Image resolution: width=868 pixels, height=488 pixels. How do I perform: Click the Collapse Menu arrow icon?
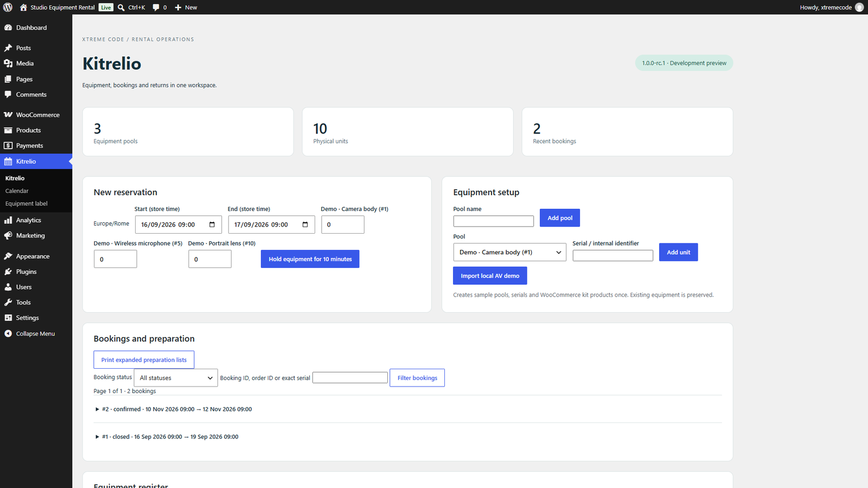click(x=8, y=333)
